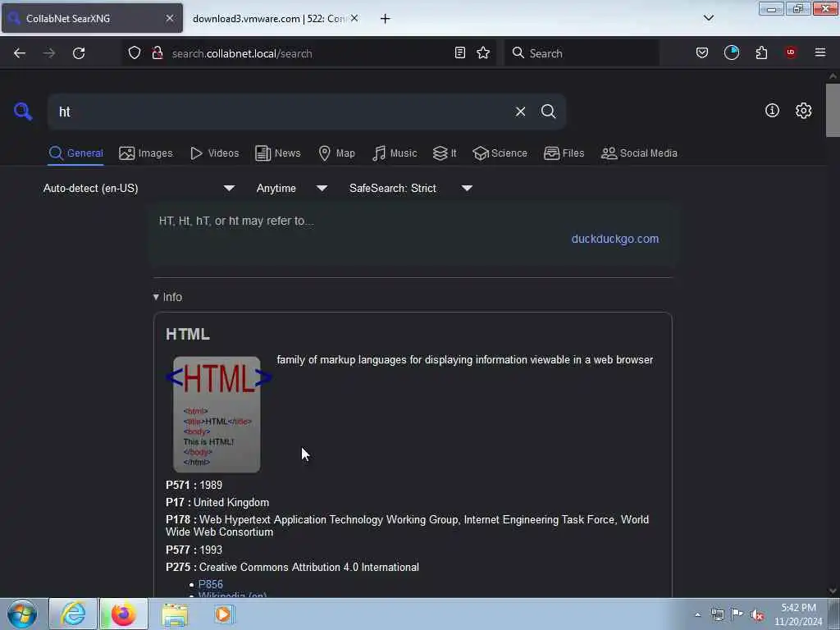Open Firefox extensions puzzle icon

point(761,52)
